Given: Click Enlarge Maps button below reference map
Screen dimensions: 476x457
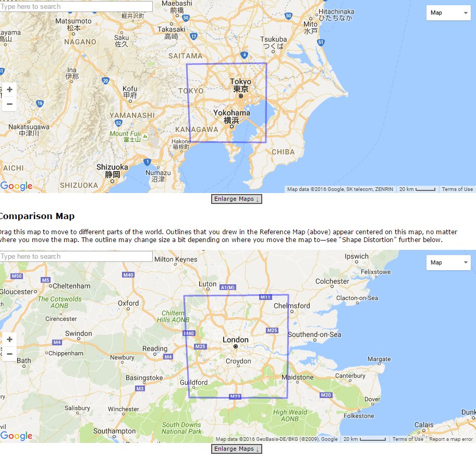Looking at the screenshot, I should [237, 199].
